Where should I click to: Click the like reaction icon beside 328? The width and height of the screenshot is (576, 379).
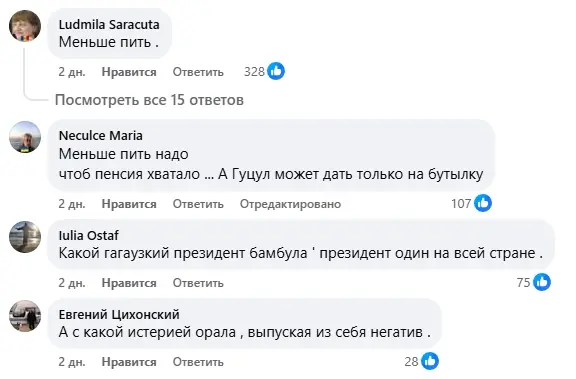(x=276, y=71)
